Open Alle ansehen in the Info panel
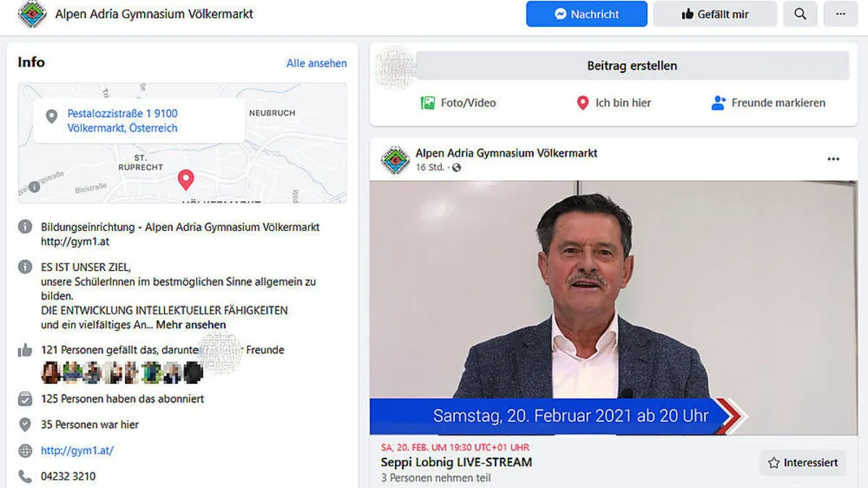The image size is (868, 488). click(316, 63)
